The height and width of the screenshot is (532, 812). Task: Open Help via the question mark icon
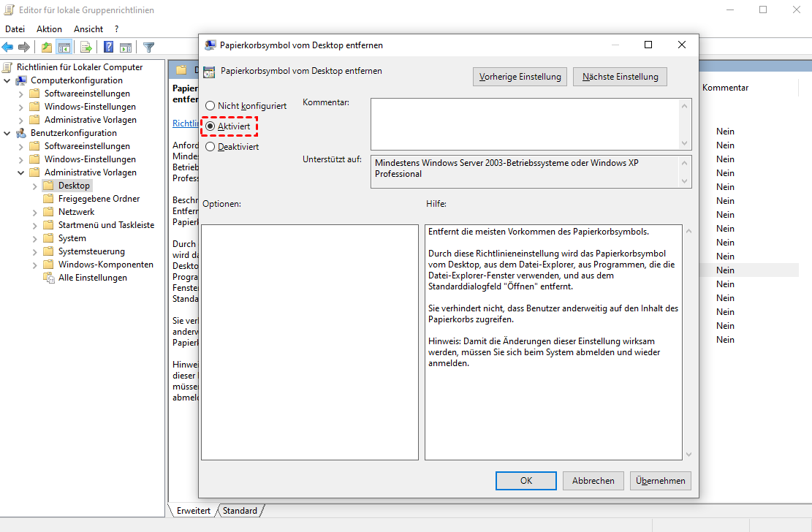click(x=108, y=47)
